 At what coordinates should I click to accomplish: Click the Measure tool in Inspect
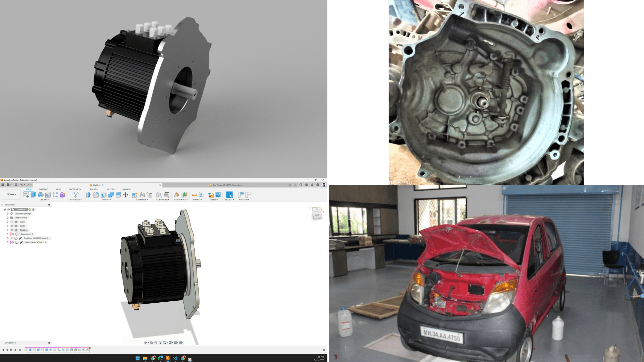[x=194, y=195]
